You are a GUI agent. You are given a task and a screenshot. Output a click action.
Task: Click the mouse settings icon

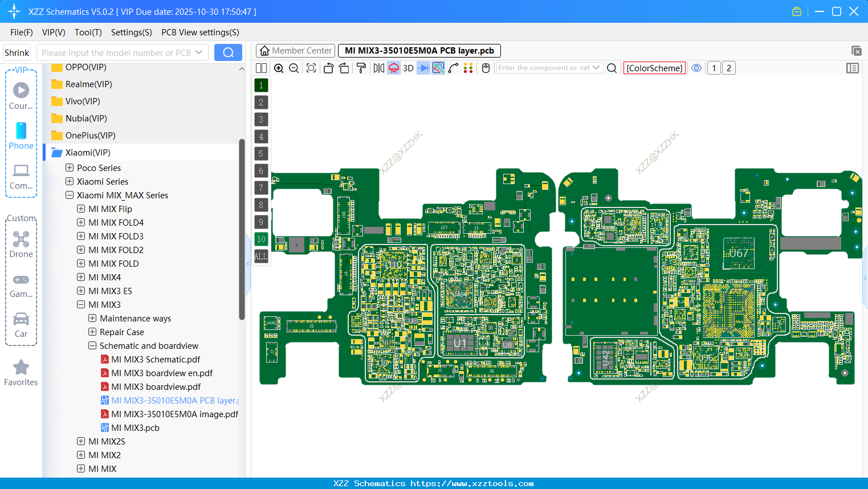[486, 68]
